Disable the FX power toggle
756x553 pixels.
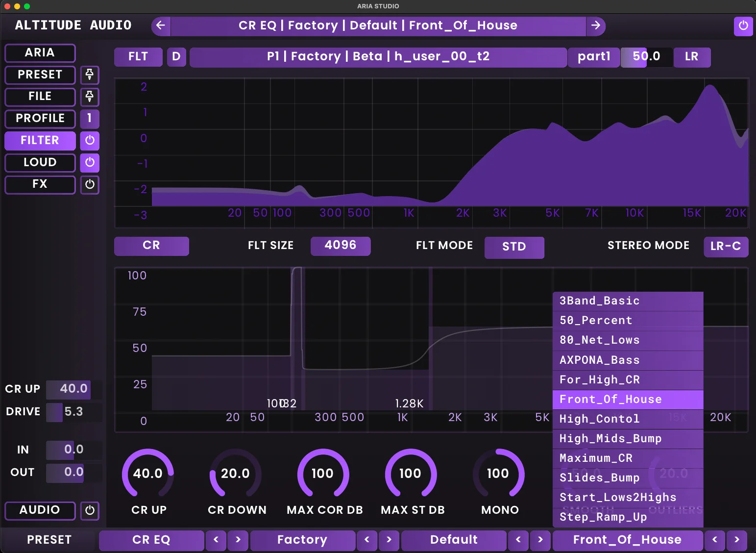[x=90, y=185]
